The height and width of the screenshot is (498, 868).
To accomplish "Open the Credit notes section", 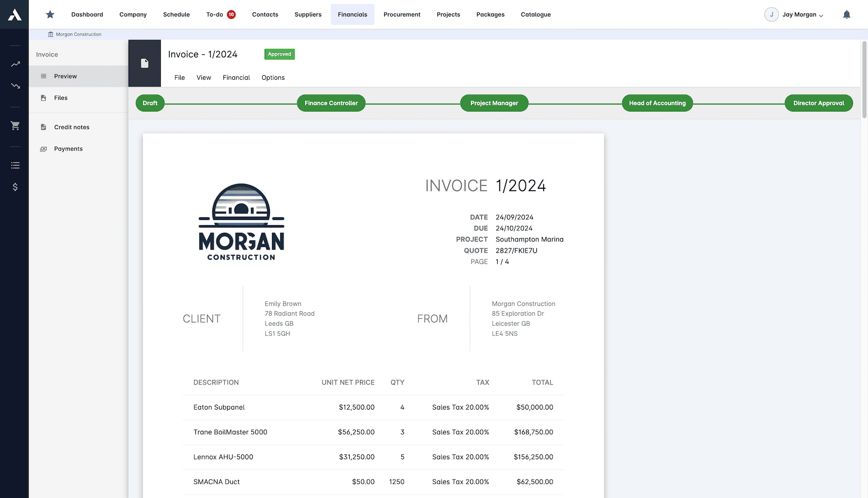I will coord(71,127).
